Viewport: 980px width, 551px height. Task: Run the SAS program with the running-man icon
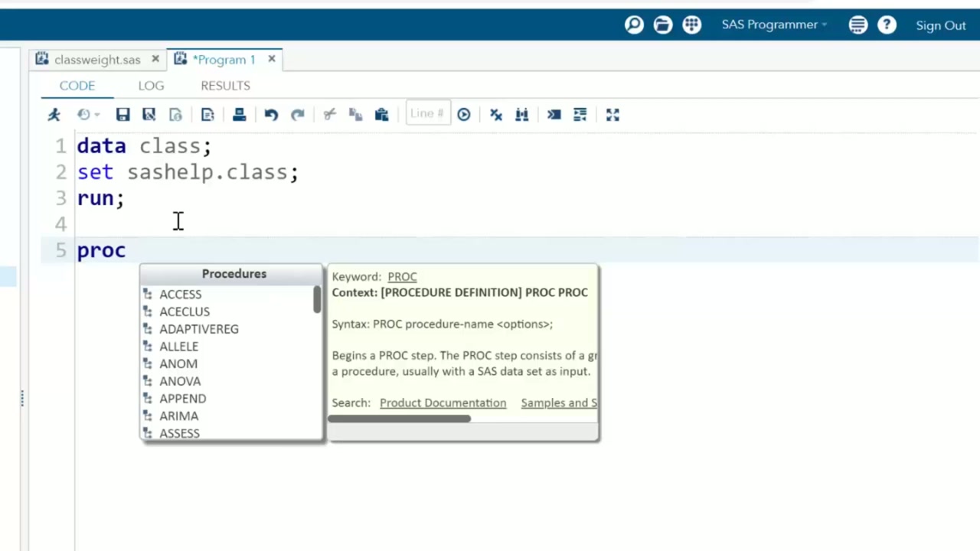click(54, 115)
